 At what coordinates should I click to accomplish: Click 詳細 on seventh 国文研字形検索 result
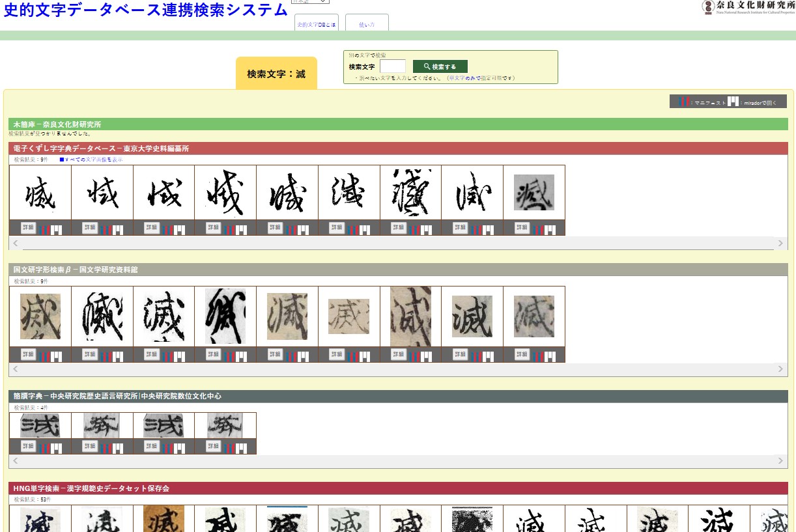coord(398,354)
